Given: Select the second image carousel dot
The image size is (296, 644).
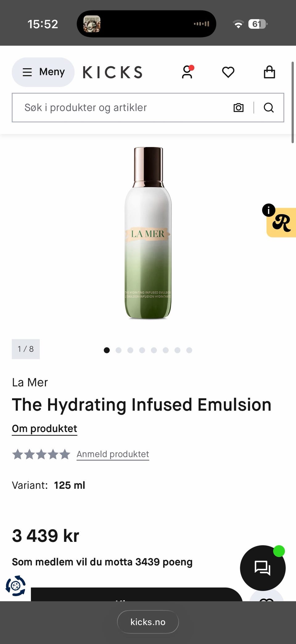Looking at the screenshot, I should pyautogui.click(x=118, y=350).
